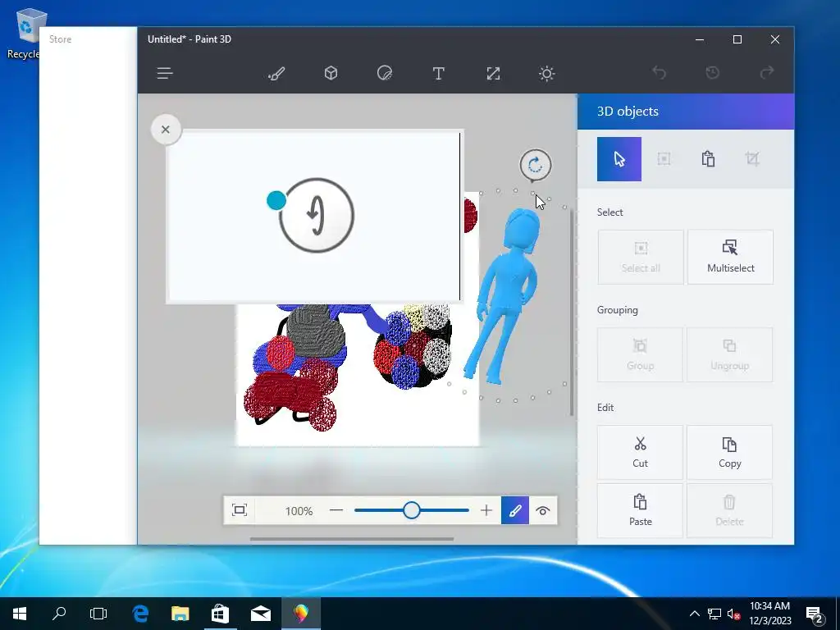Copy the selected object
The image size is (840, 630).
[x=729, y=452]
